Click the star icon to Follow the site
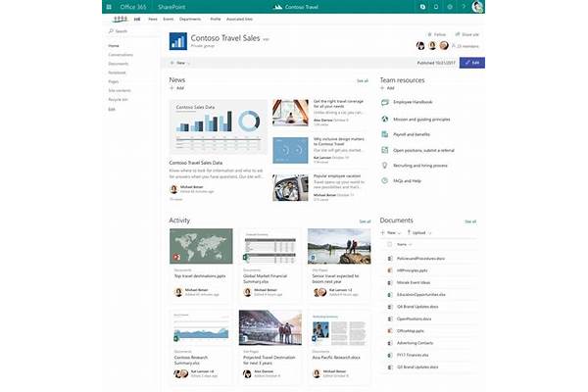 coord(430,34)
